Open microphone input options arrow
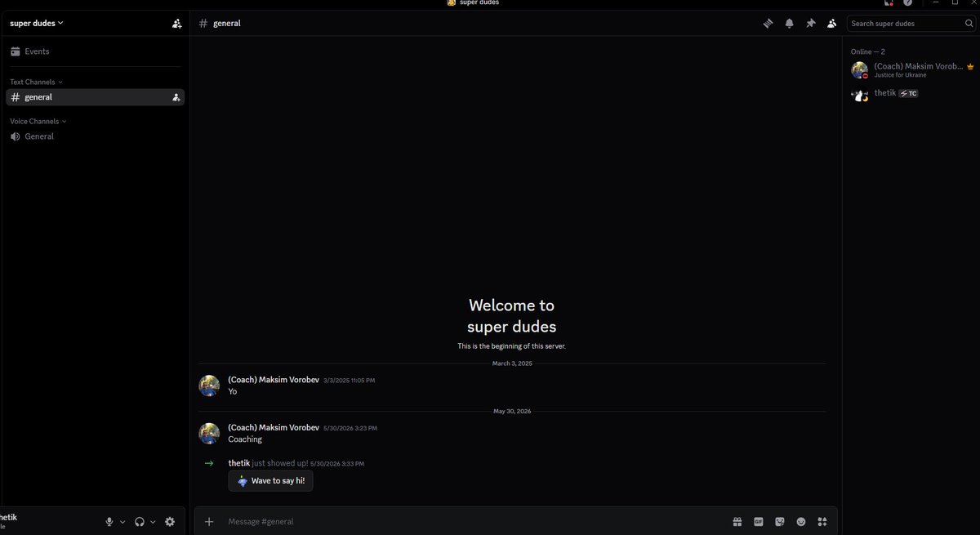The width and height of the screenshot is (980, 535). click(122, 522)
